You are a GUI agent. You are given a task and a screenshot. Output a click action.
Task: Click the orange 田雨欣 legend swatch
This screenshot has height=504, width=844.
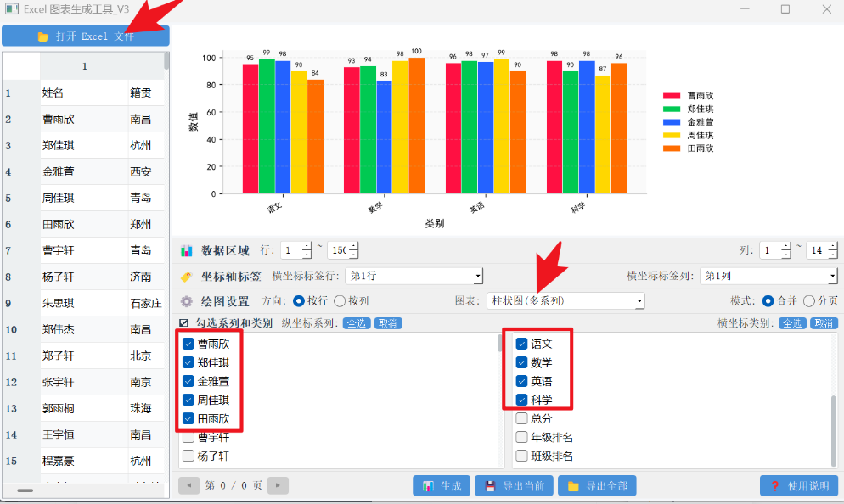tap(672, 148)
